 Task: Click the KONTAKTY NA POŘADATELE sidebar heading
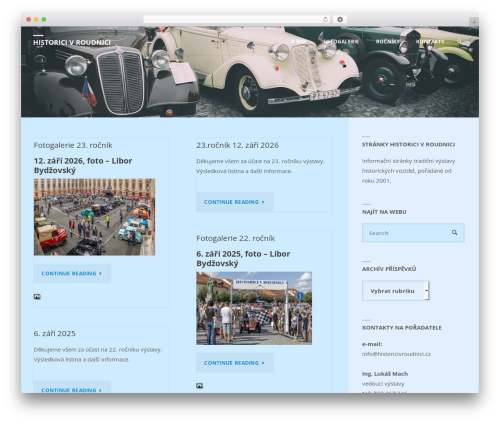tap(402, 328)
